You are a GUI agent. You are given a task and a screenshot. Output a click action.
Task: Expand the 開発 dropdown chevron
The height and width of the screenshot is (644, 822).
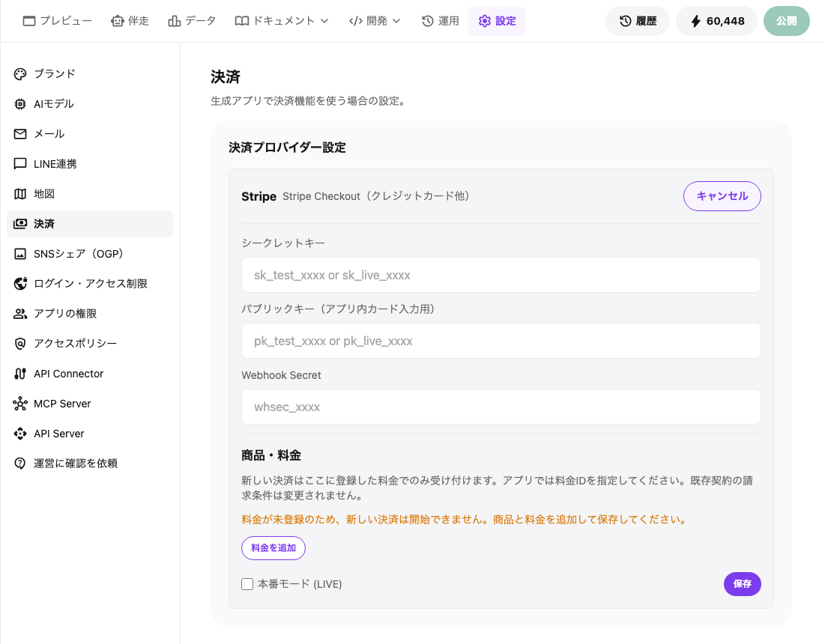396,21
